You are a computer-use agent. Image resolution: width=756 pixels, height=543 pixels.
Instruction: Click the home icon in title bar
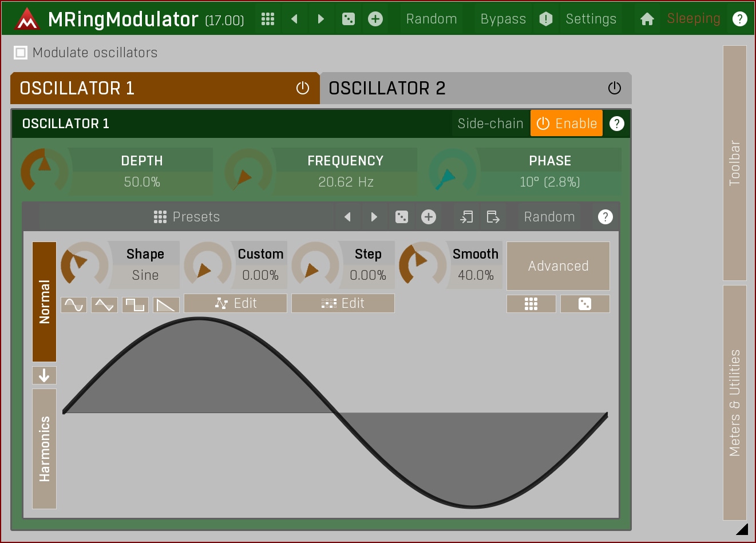[x=647, y=19]
